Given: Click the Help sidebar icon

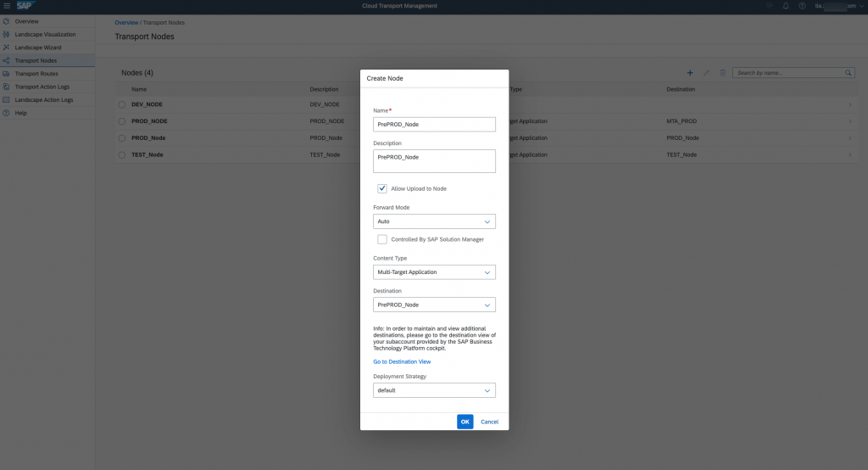Looking at the screenshot, I should [6, 113].
